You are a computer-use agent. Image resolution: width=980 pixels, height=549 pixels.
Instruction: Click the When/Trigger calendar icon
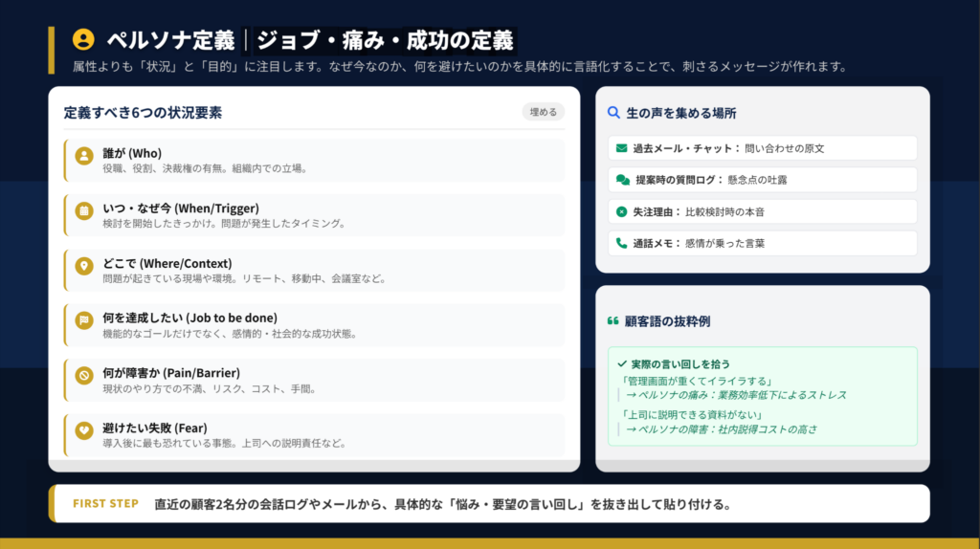tap(84, 211)
